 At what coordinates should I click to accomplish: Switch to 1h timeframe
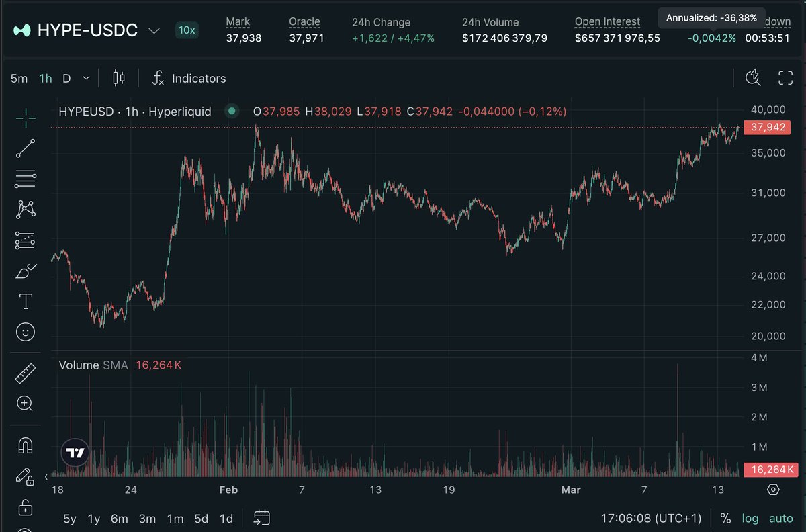(45, 78)
